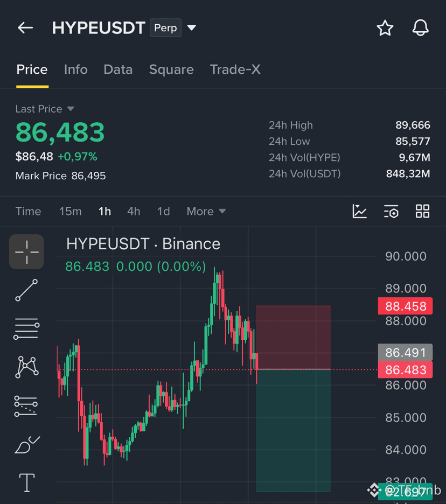Select the 4h timeframe
Image resolution: width=446 pixels, height=504 pixels.
pyautogui.click(x=134, y=211)
